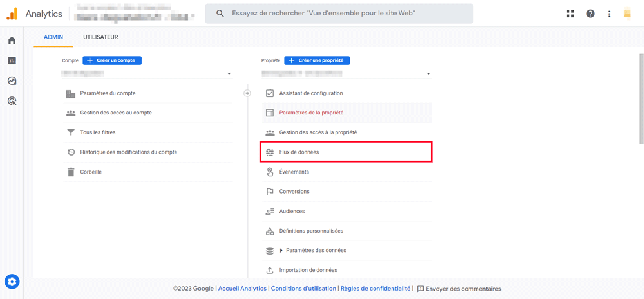Click the Importation de données upload icon
Viewport: 644px width, 299px height.
pos(270,270)
